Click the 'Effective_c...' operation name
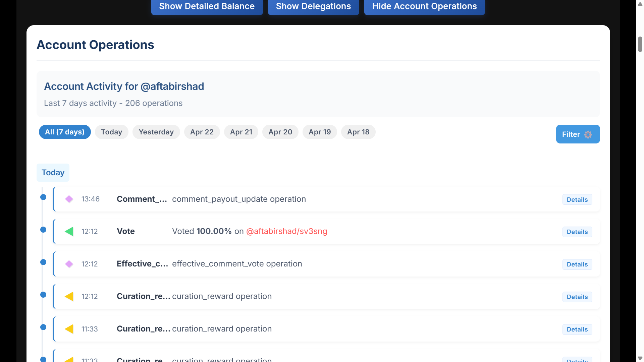The image size is (644, 362). coord(143,264)
